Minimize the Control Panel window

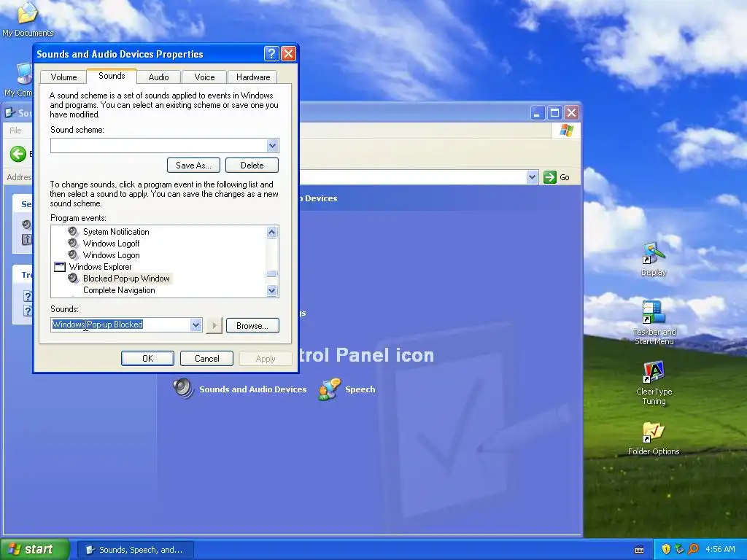tap(538, 113)
